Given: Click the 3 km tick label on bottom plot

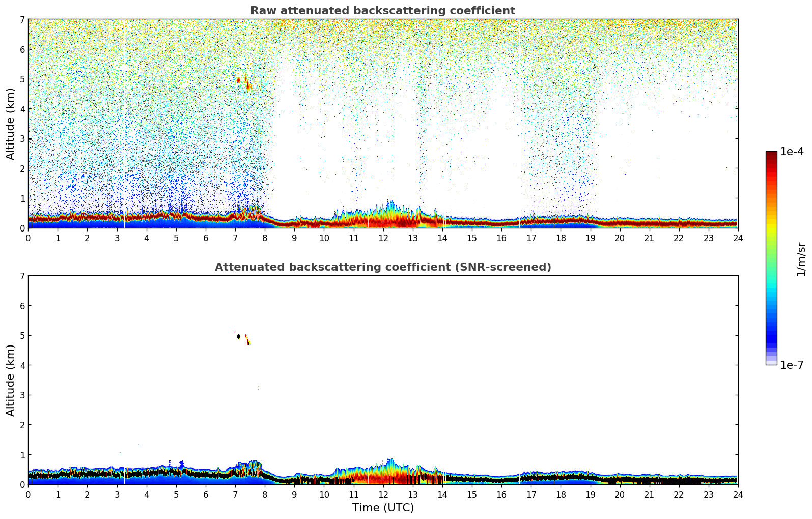Looking at the screenshot, I should [22, 395].
